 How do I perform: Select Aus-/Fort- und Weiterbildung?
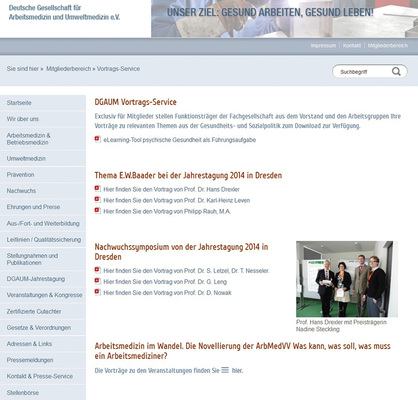(x=43, y=223)
